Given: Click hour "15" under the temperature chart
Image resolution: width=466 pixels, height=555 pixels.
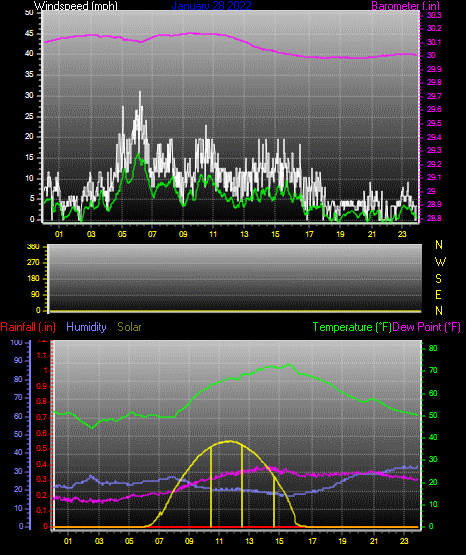Looking at the screenshot, I should [280, 541].
